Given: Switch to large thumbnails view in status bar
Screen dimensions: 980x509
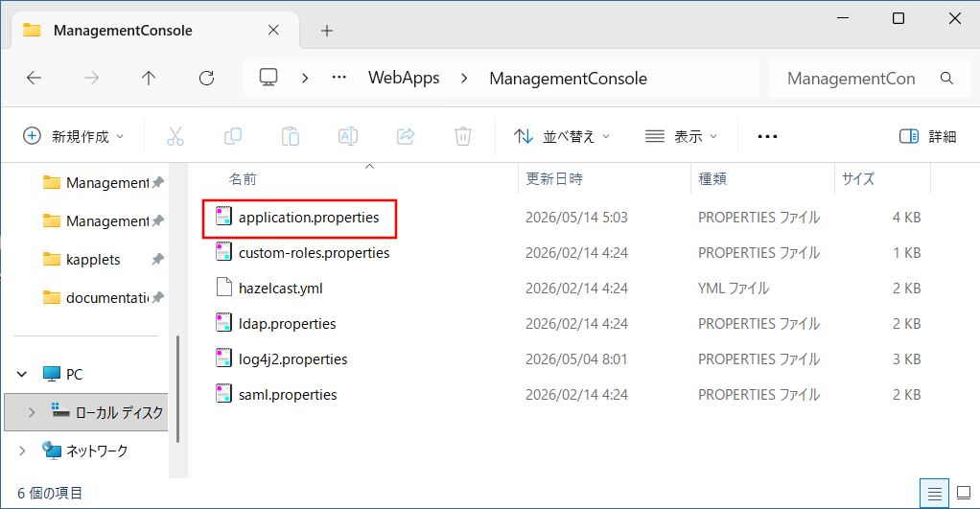Looking at the screenshot, I should pyautogui.click(x=964, y=494).
